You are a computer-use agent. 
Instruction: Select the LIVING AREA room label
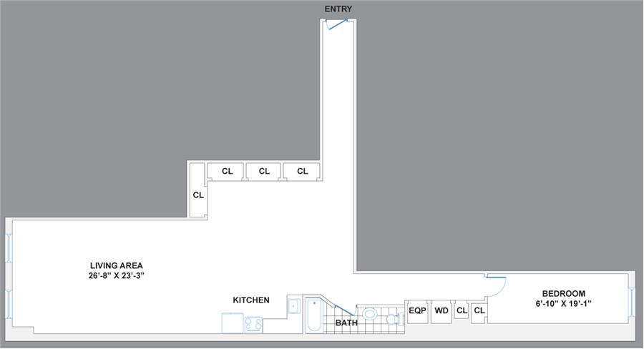(116, 266)
